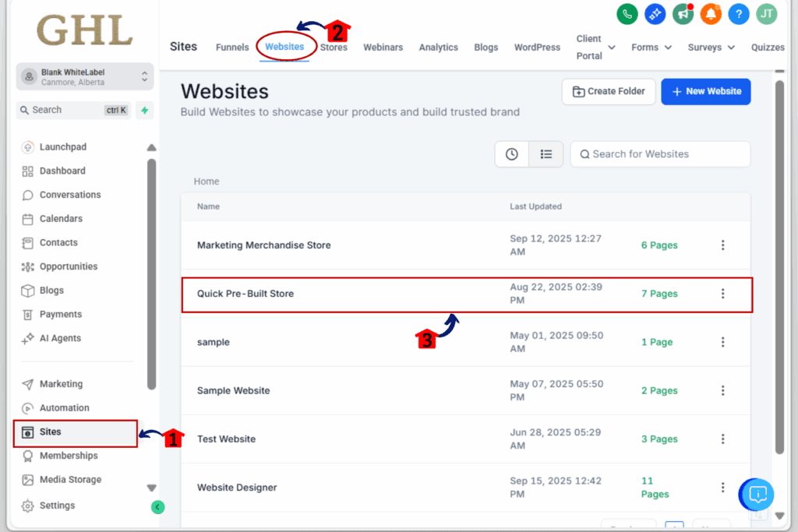Open the Quick Pre-Built Store website
The height and width of the screenshot is (532, 798).
(245, 294)
